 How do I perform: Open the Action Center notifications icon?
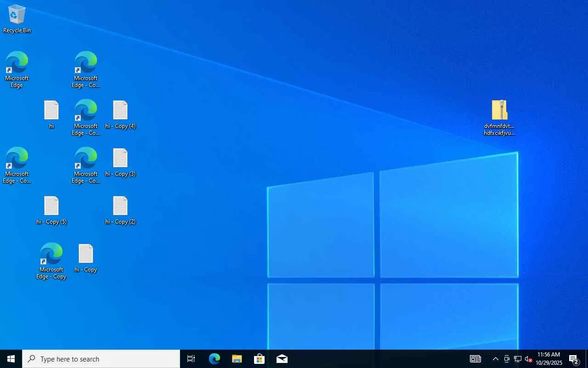574,359
